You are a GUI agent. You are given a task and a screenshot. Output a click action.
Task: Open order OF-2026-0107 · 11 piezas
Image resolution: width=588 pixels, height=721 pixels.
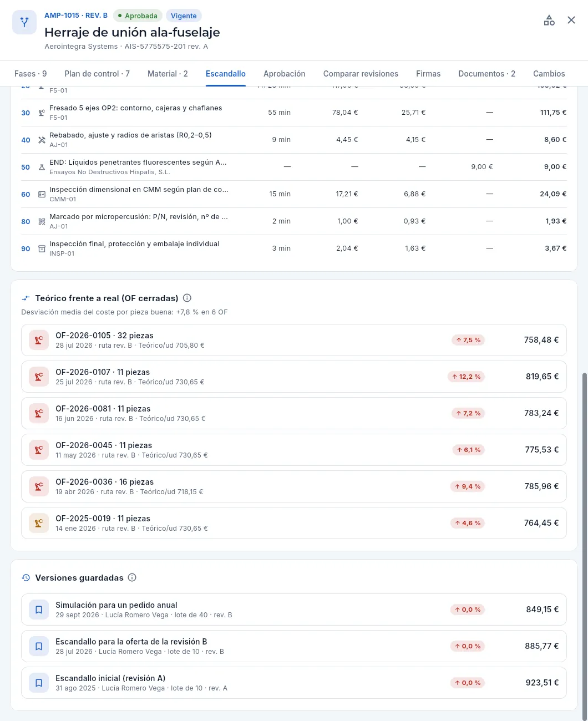(294, 377)
